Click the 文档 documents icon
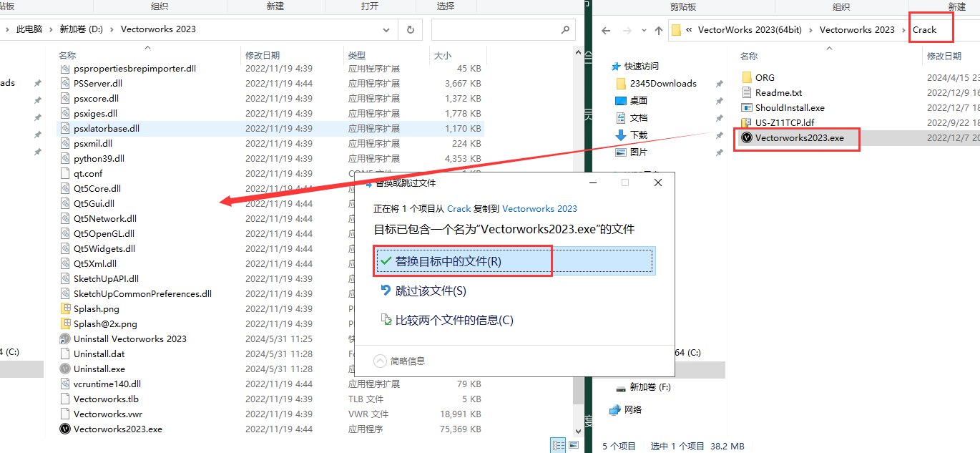Image resolution: width=980 pixels, height=453 pixels. pos(621,117)
